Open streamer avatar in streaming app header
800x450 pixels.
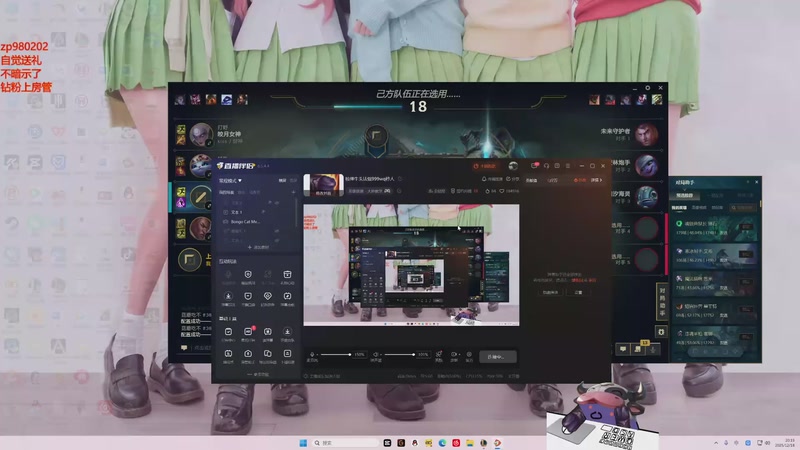point(513,166)
